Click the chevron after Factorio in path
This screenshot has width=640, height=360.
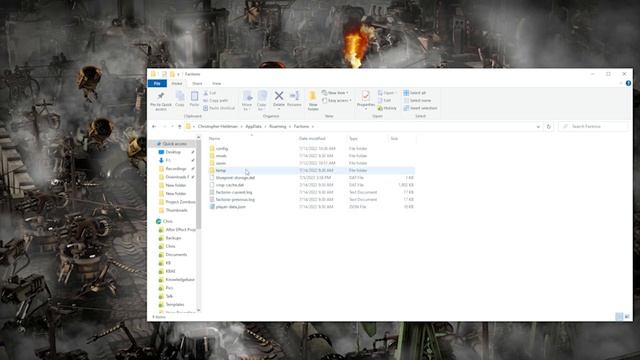(x=313, y=127)
